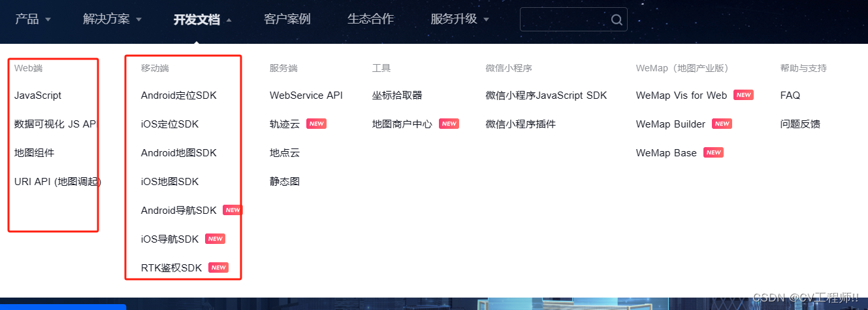Screen dimensions: 868x310
Task: Click the 帮助与支持 column heading
Action: [803, 68]
